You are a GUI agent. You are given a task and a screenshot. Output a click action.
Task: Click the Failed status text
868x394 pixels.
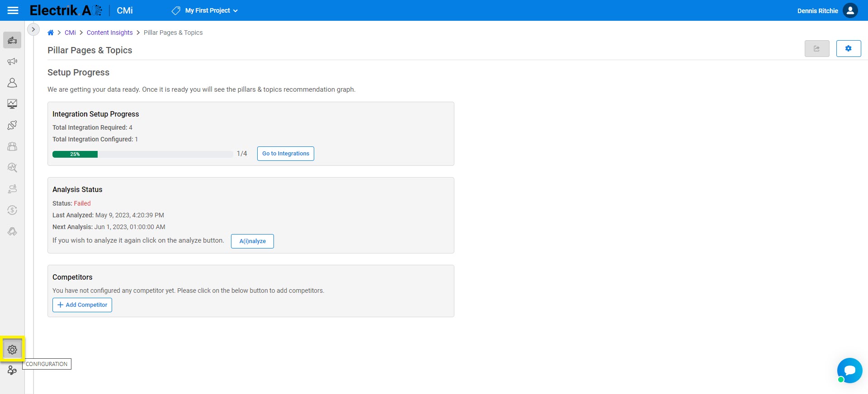click(x=82, y=203)
